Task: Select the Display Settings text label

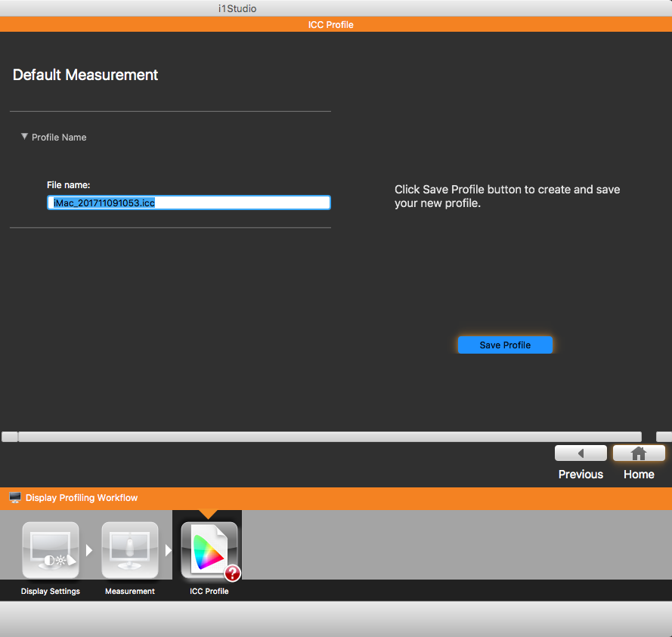Action: click(x=51, y=591)
